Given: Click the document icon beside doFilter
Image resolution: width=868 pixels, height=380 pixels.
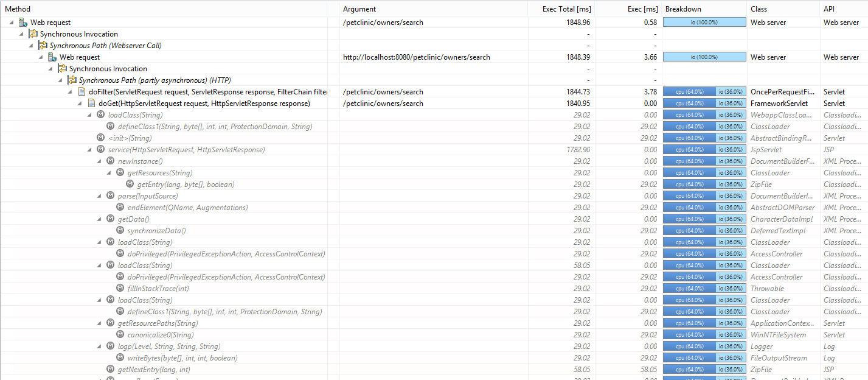Looking at the screenshot, I should [x=82, y=92].
